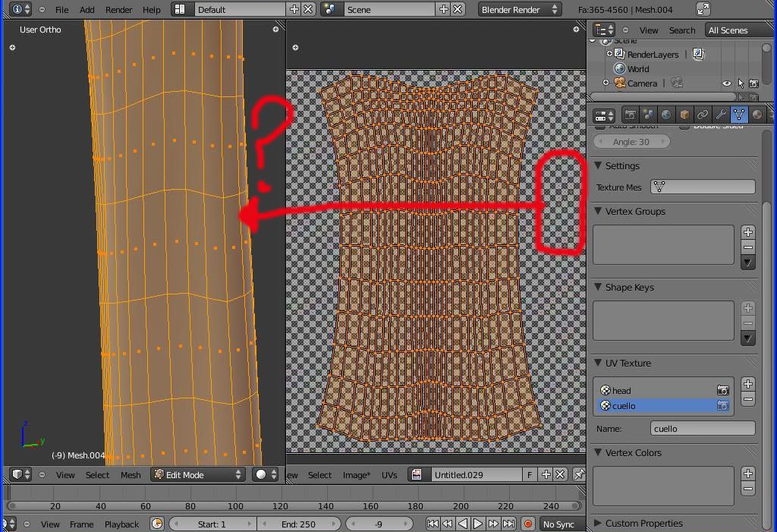Open the Blender Render engine dropdown
This screenshot has width=777, height=532.
click(x=520, y=10)
